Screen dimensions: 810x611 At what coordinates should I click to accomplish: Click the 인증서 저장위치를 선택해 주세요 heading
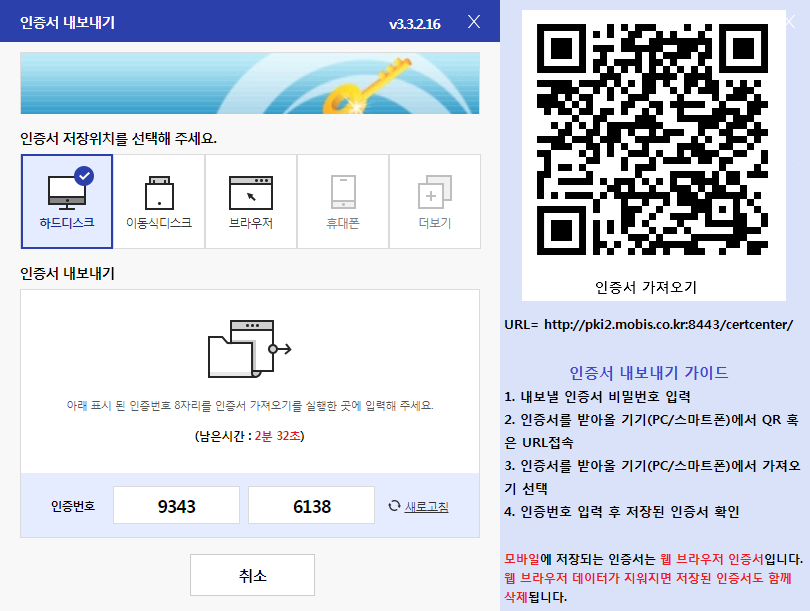pyautogui.click(x=118, y=138)
